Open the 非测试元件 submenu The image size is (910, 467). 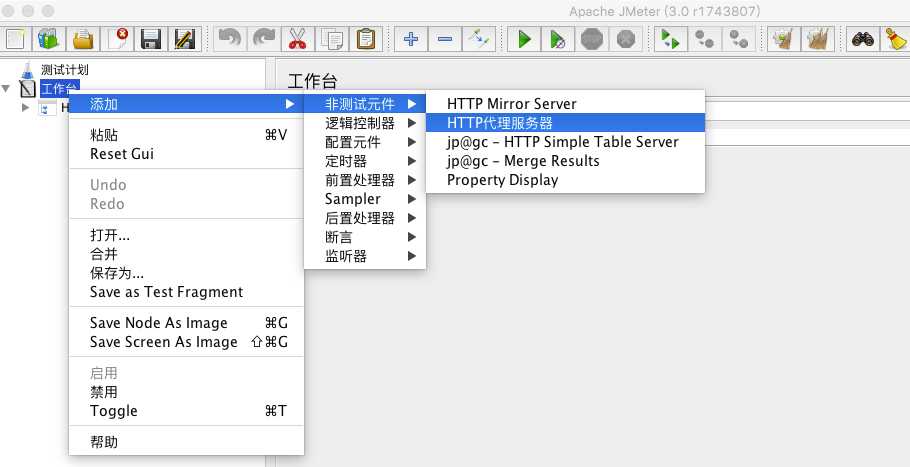pyautogui.click(x=364, y=104)
